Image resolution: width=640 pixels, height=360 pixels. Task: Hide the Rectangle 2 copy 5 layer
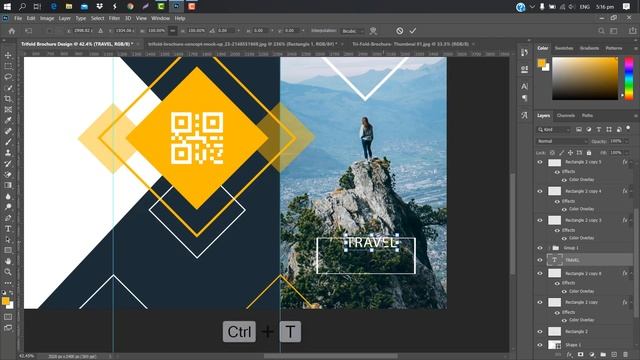tap(540, 162)
